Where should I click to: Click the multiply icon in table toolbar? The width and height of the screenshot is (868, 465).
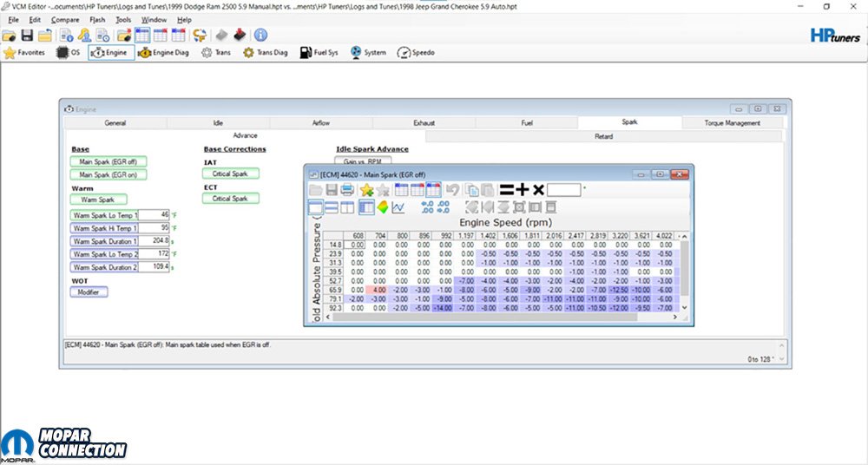point(538,190)
